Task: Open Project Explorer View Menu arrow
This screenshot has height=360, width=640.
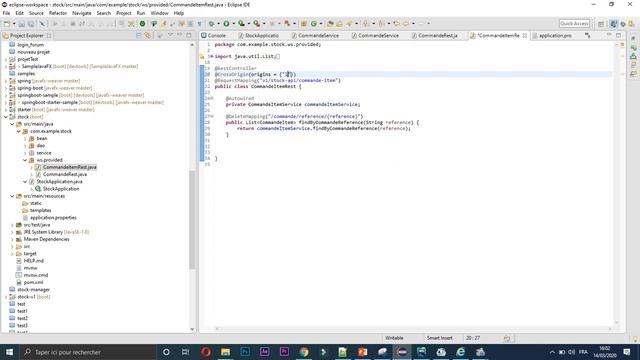Action: 171,36
